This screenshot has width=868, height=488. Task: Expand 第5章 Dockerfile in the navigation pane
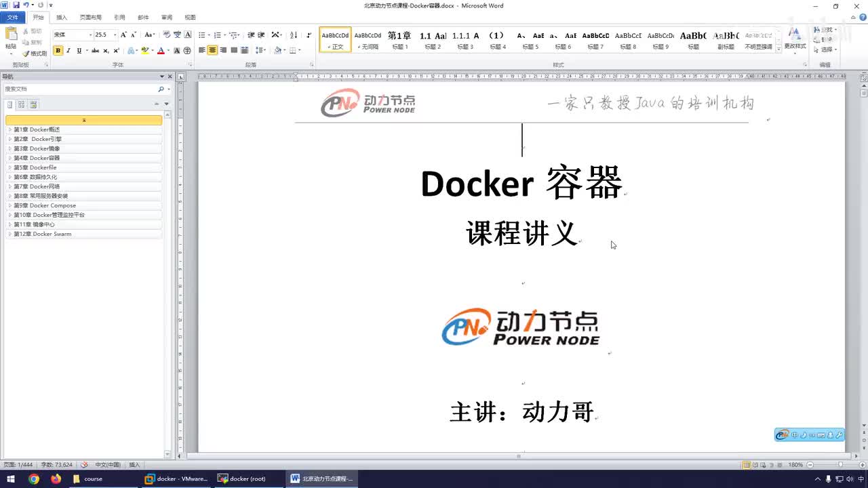click(9, 167)
